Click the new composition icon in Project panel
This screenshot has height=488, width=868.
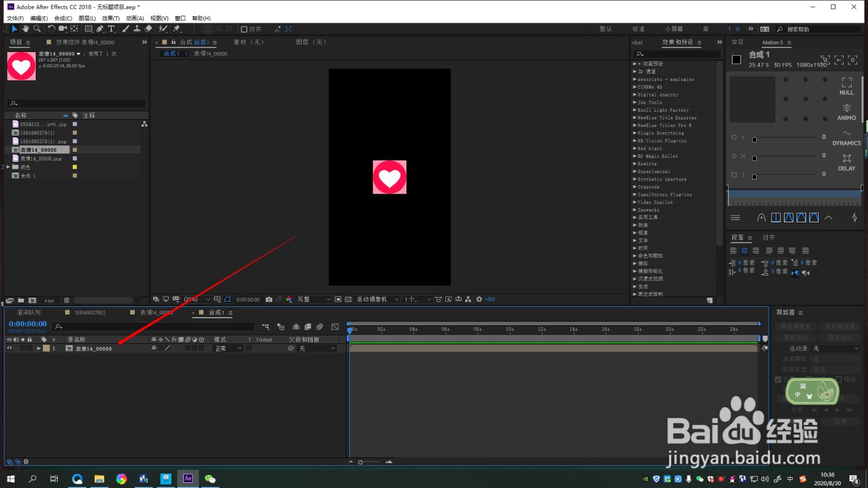click(32, 300)
